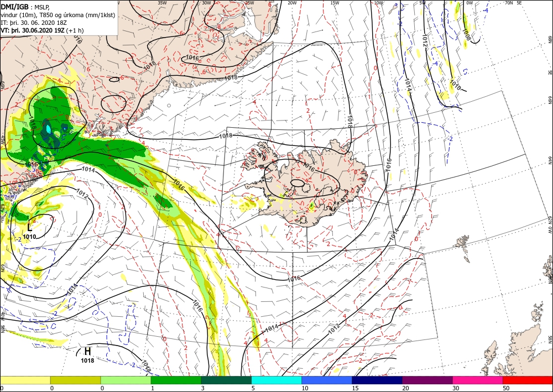Click the '15W' longitude label
553x392 pixels.
pos(335,3)
